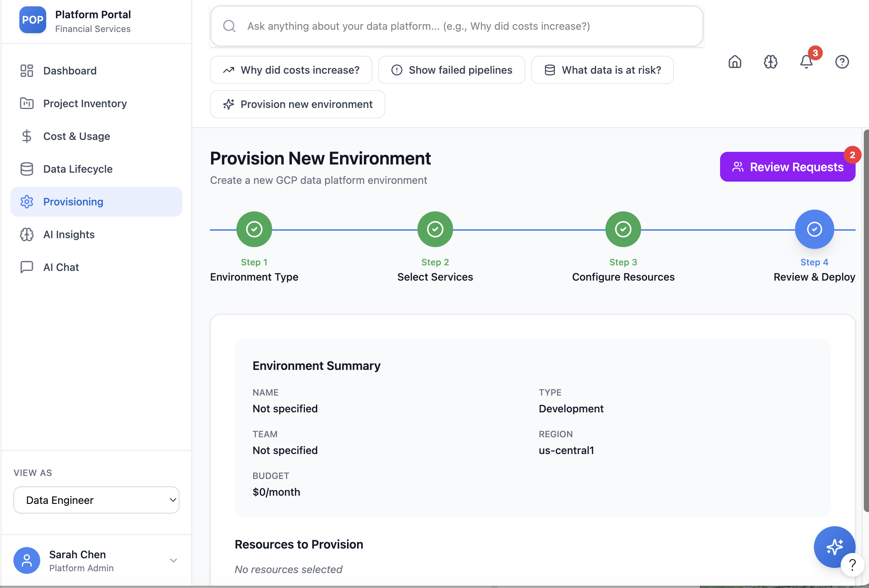The height and width of the screenshot is (588, 869).
Task: Click the POP Platform Portal logo
Action: point(32,20)
